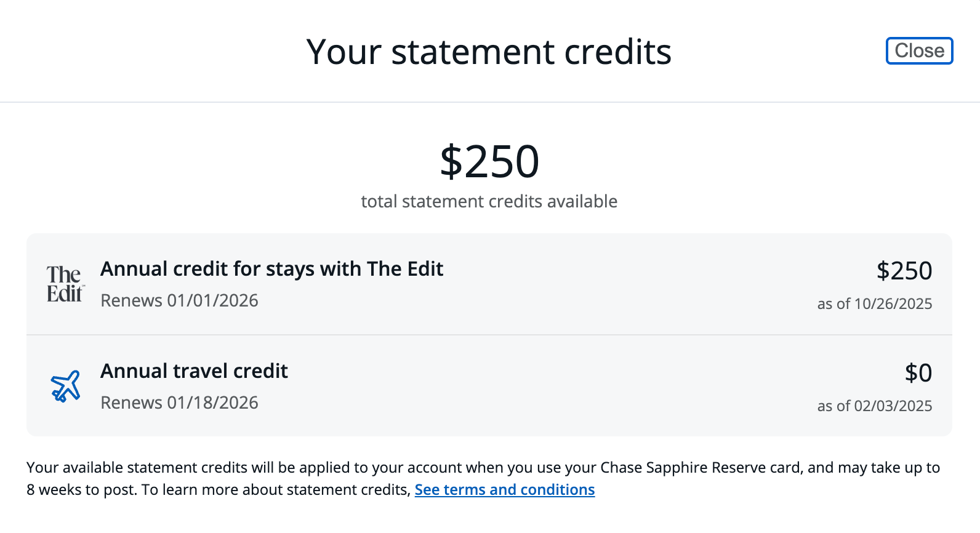Click the "Your statement credits" heading

pos(489,52)
